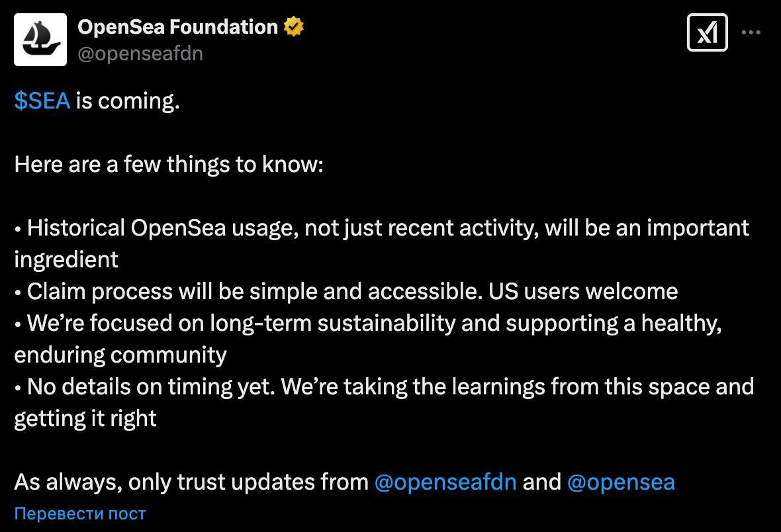
Task: Click the 'No details on timing yet' bullet
Action: click(384, 387)
